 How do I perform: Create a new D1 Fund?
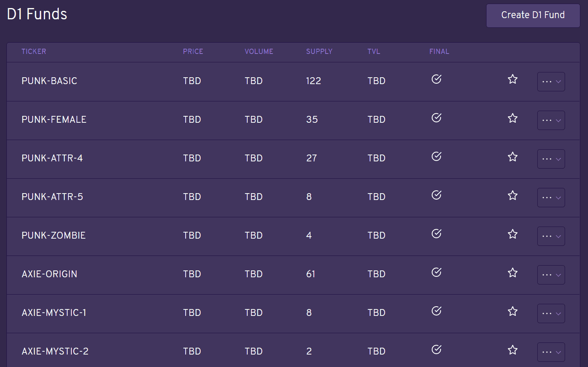(533, 16)
